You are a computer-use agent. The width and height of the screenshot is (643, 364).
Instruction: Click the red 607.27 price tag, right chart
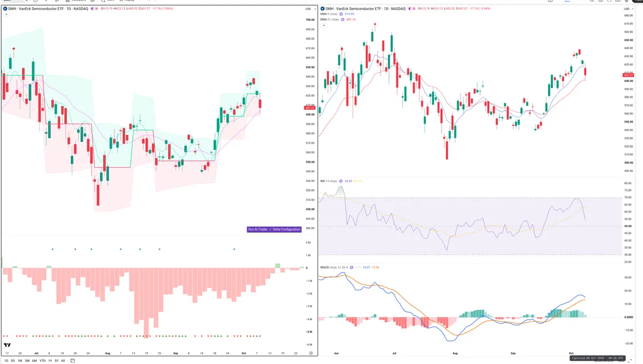click(629, 75)
